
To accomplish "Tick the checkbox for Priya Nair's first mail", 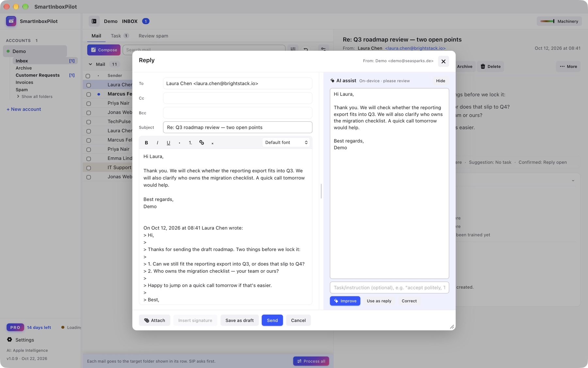I will click(x=89, y=103).
